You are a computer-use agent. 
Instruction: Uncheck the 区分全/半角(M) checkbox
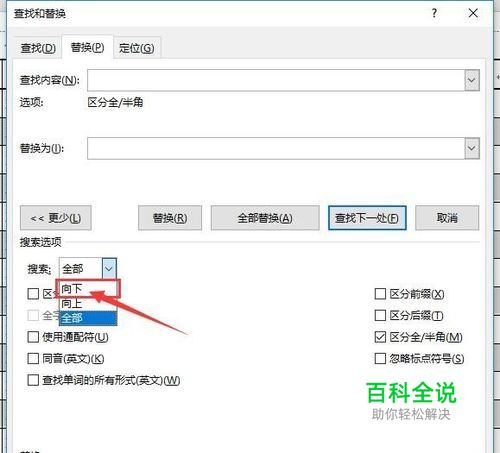380,337
